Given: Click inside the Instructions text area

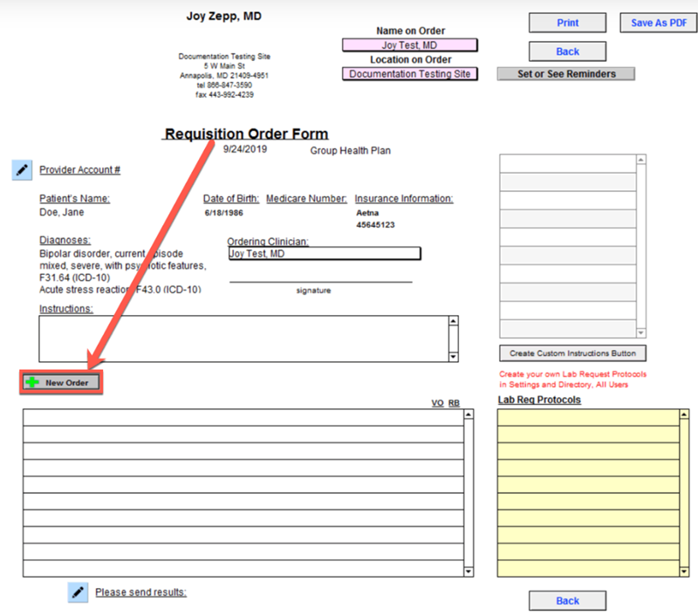Looking at the screenshot, I should coord(243,338).
